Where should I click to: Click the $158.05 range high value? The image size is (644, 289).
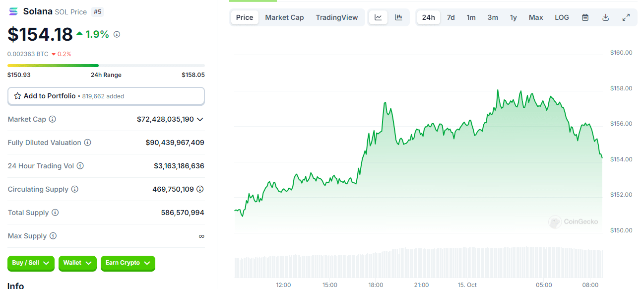click(x=193, y=75)
